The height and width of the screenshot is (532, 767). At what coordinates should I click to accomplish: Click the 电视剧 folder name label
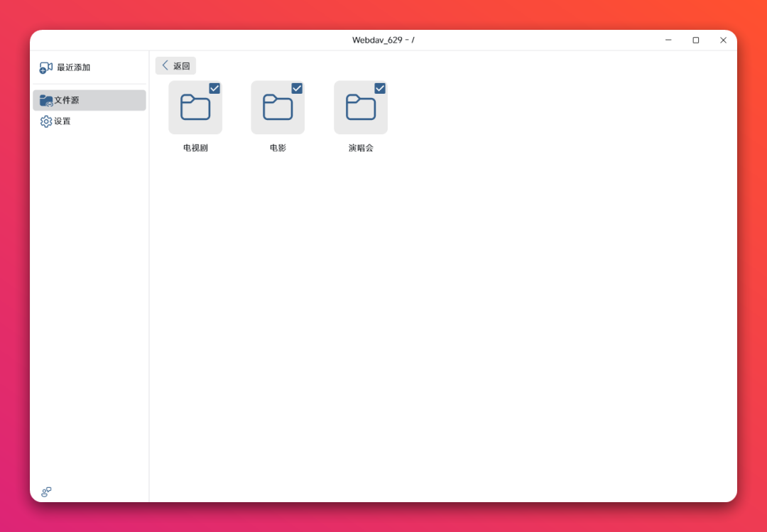pyautogui.click(x=195, y=148)
